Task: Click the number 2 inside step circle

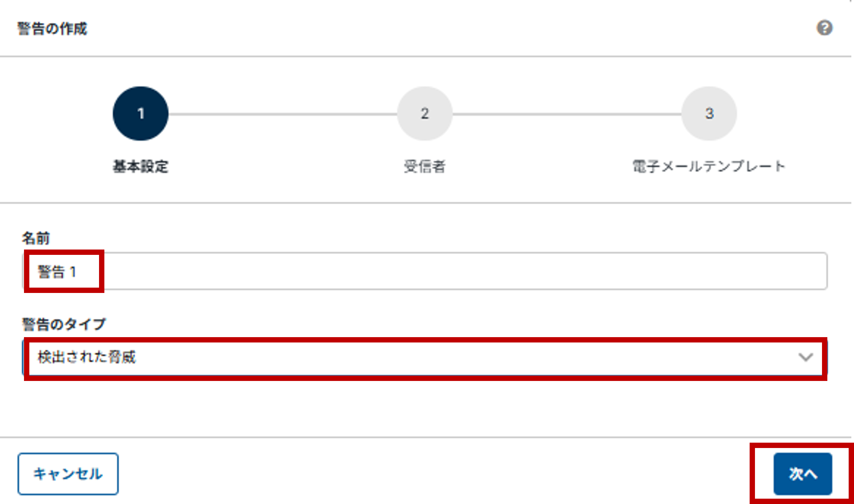Action: (x=425, y=114)
